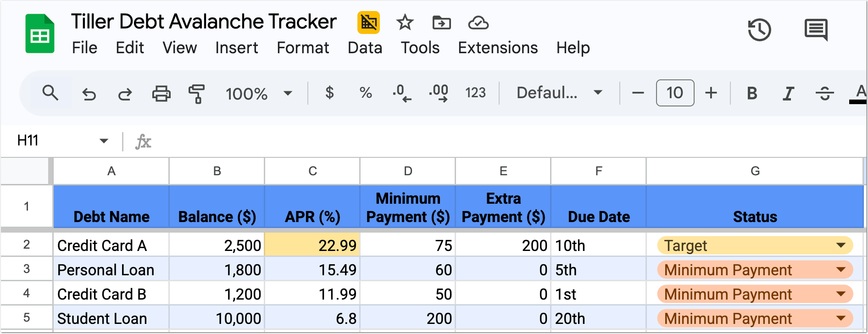868x334 pixels.
Task: Select the Extra Payment ($) header cell
Action: (503, 206)
